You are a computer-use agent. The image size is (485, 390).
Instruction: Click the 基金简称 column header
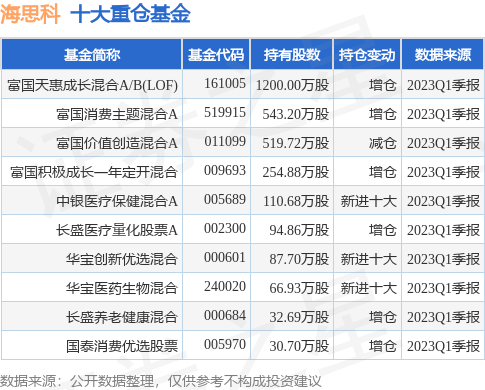92,55
